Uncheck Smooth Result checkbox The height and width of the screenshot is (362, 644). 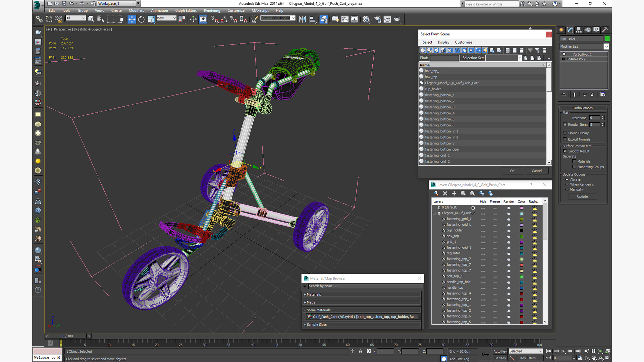tap(565, 151)
